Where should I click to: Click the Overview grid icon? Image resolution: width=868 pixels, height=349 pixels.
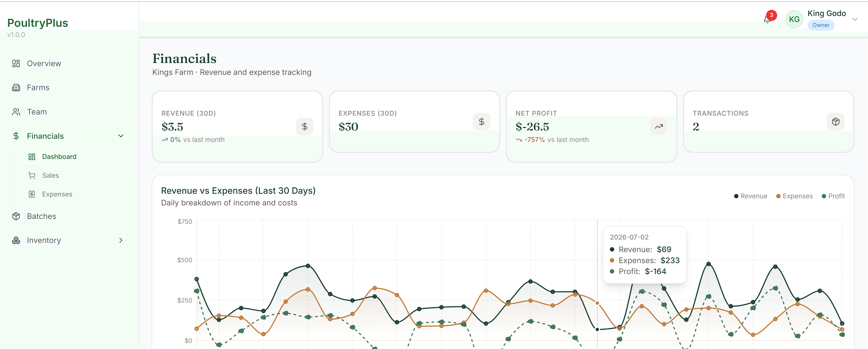tap(16, 63)
